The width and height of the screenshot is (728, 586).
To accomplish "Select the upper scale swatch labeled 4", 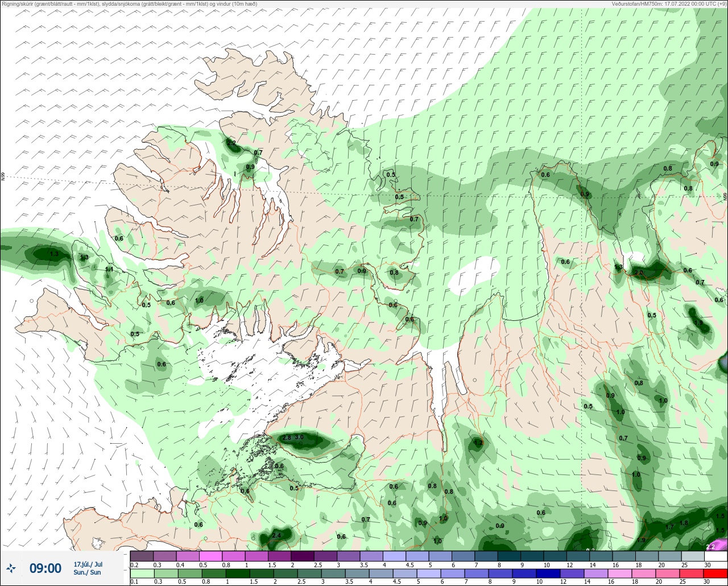I will coord(394,556).
